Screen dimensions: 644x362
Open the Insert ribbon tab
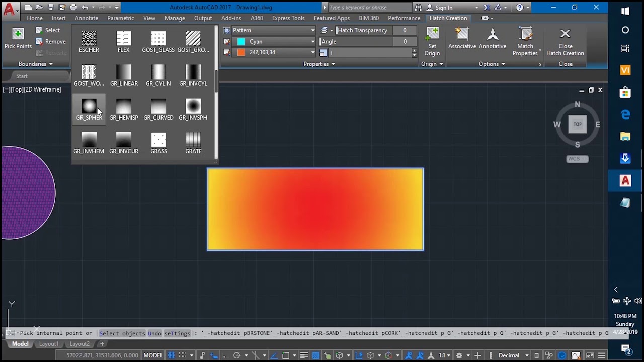coord(59,18)
